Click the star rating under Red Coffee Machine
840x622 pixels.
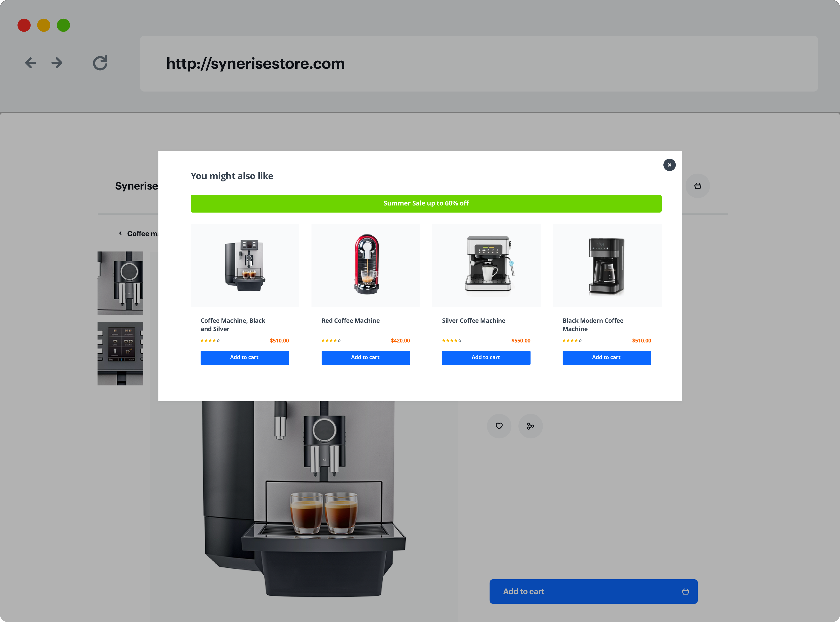[331, 340]
